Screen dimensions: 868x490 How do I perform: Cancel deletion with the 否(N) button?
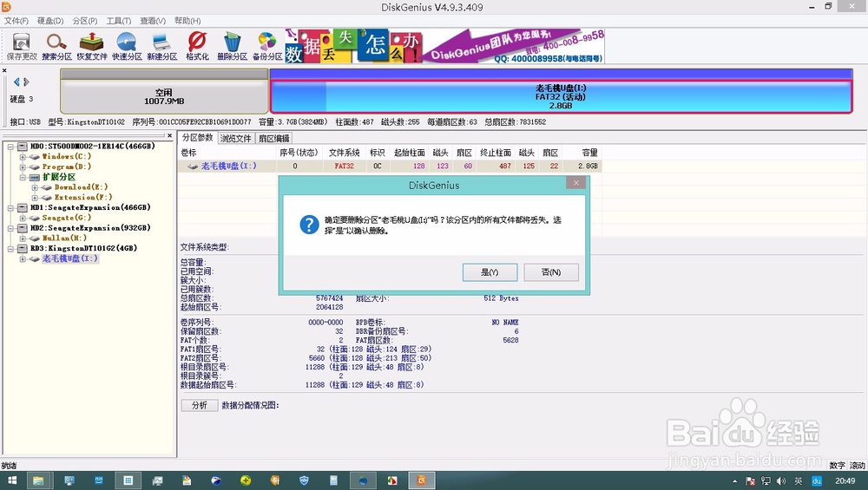point(551,272)
